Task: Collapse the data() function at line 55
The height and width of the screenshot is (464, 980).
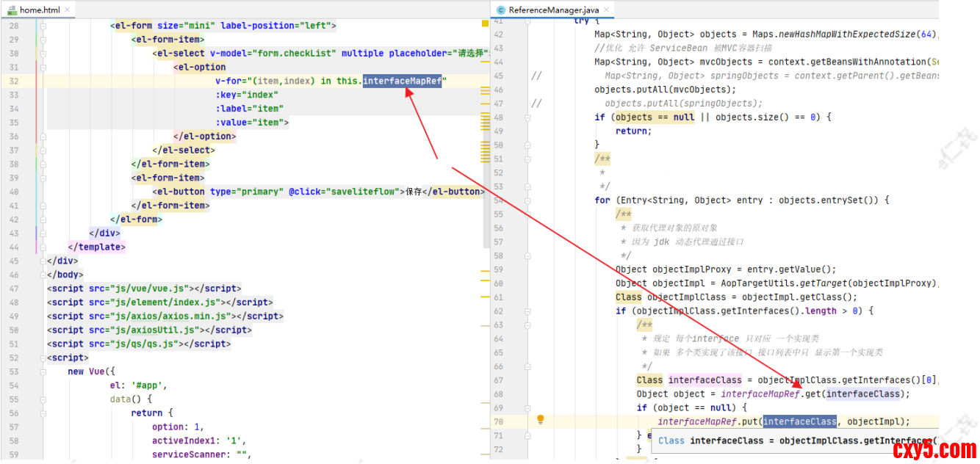Action: pyautogui.click(x=43, y=399)
